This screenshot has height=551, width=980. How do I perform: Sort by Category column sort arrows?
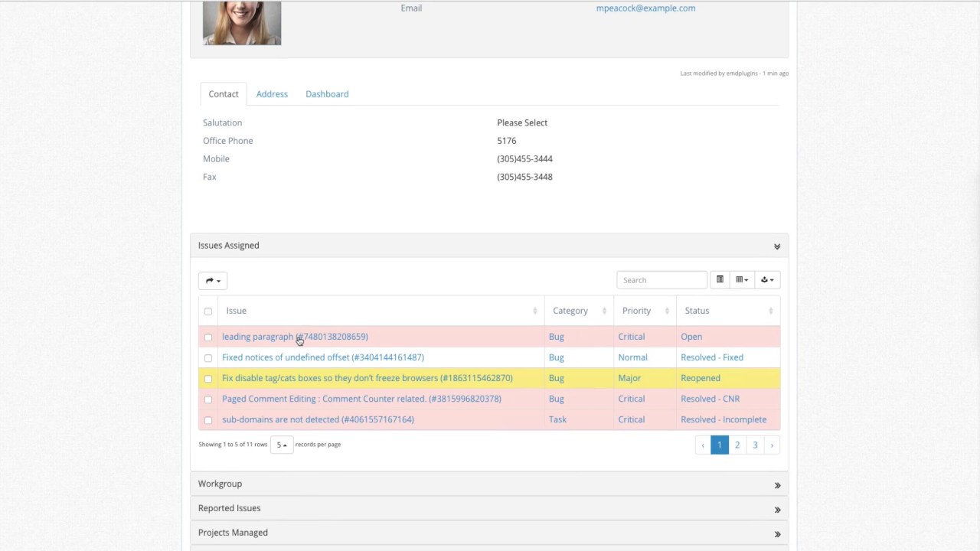pos(604,311)
